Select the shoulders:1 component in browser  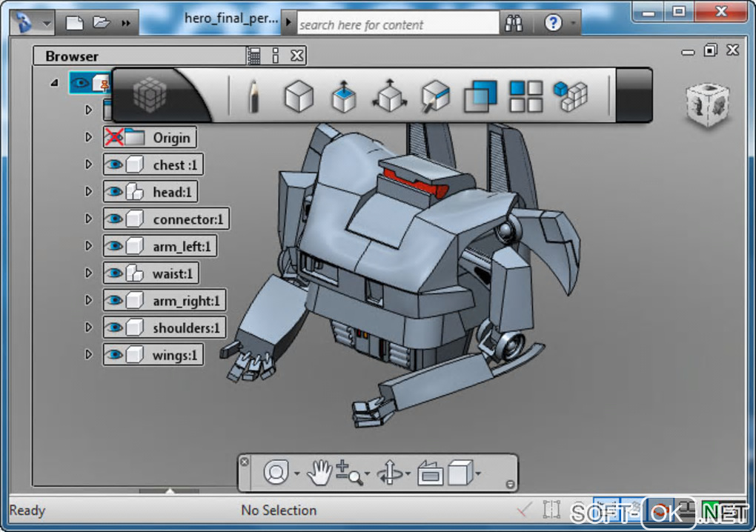186,327
